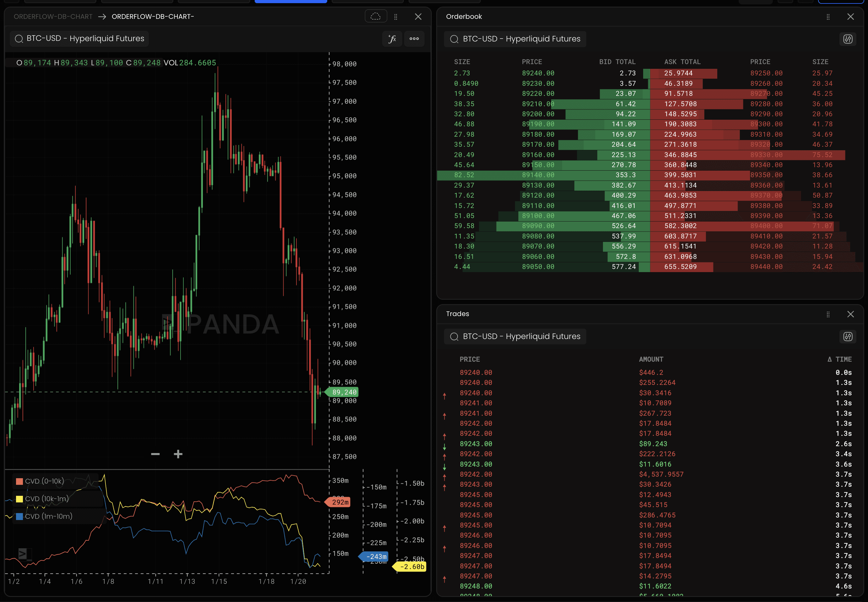Viewport: 868px width, 602px height.
Task: Select the blue highlighted top tab
Action: tap(290, 2)
